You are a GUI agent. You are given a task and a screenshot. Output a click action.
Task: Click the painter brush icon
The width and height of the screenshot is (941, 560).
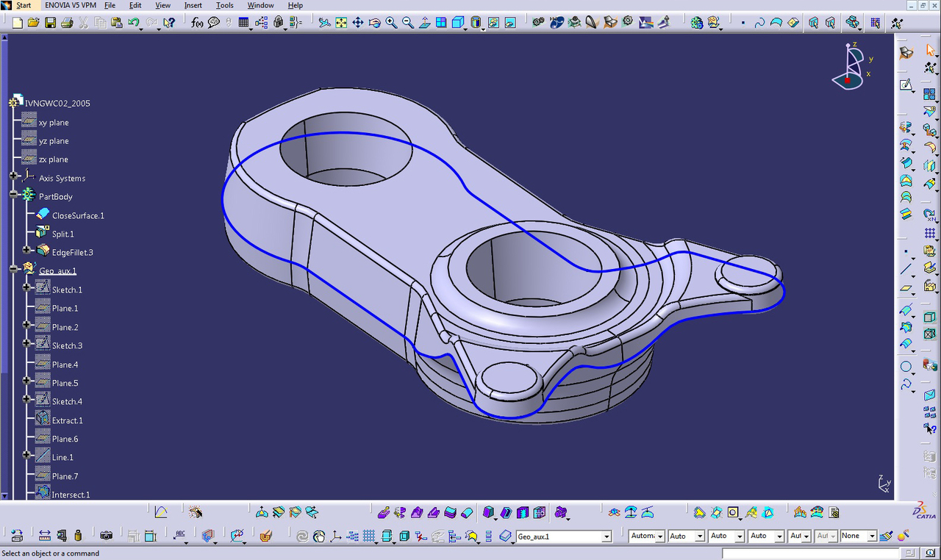(x=887, y=536)
